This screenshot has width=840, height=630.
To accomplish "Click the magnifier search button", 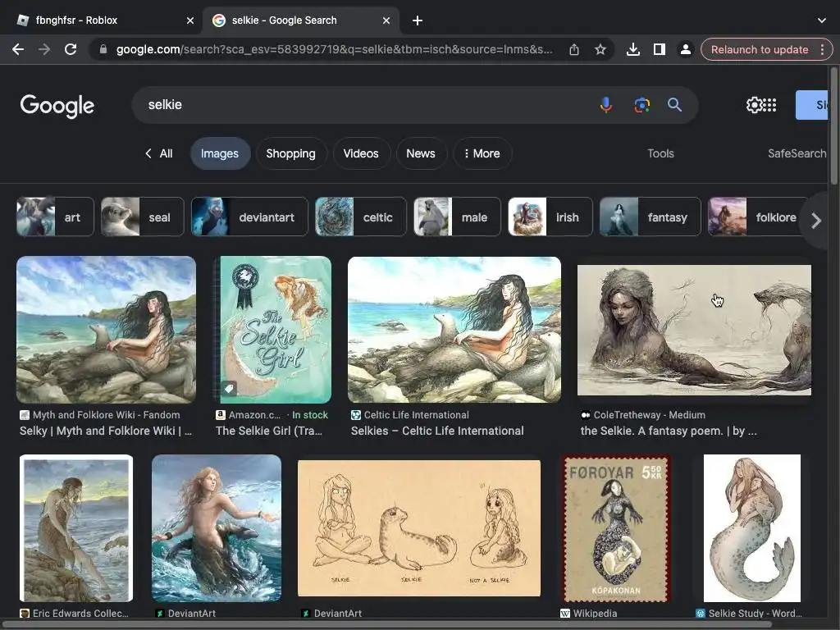I will coord(674,104).
